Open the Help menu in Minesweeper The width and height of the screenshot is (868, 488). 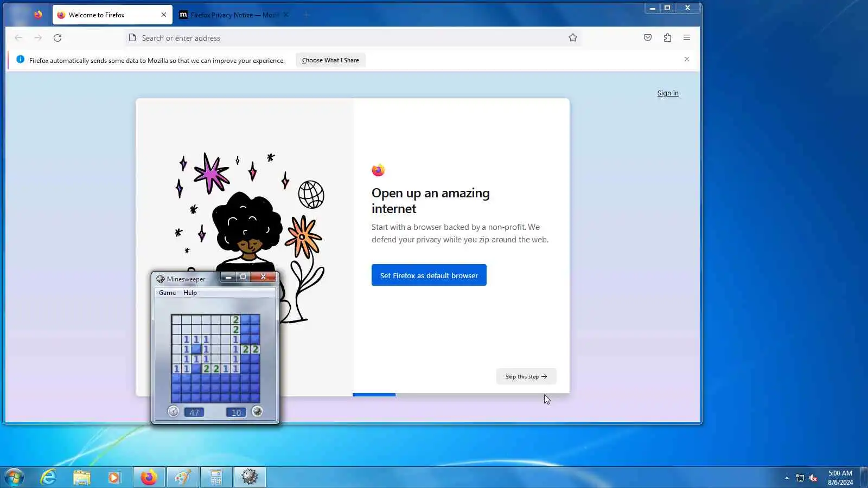tap(190, 293)
